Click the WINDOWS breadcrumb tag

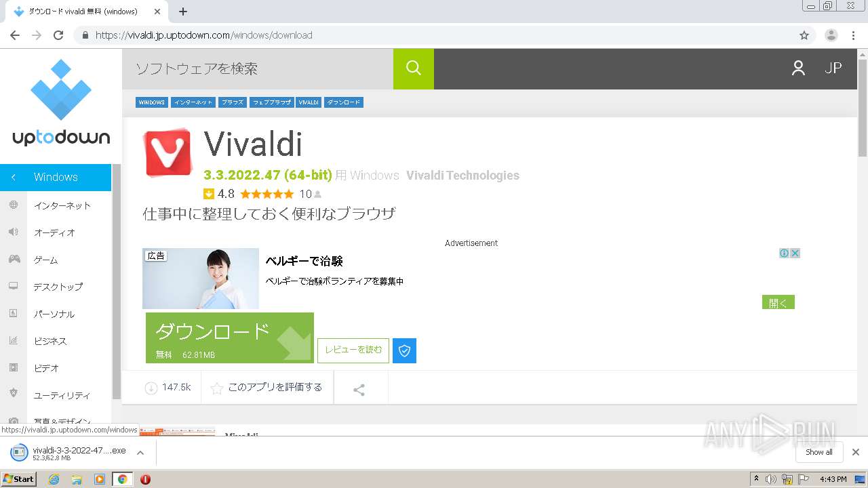(x=152, y=102)
